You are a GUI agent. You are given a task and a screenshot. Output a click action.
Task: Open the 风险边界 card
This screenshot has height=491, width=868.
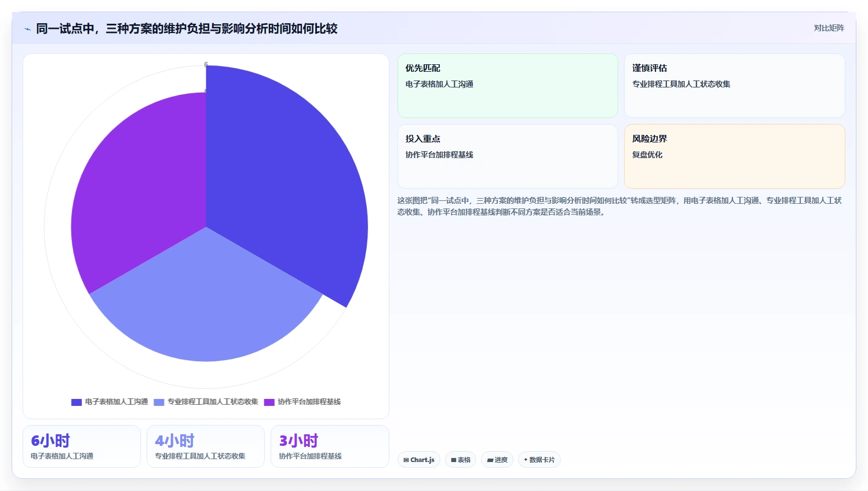[734, 156]
